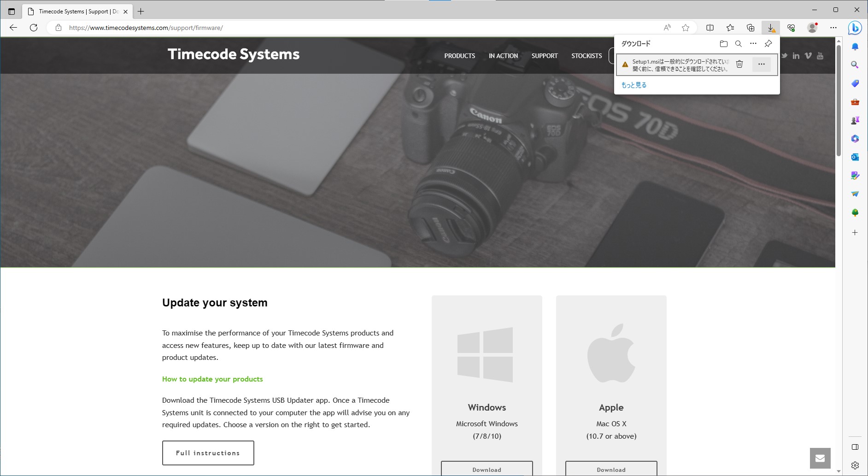Open a new browser tab
Image resolution: width=868 pixels, height=476 pixels.
[141, 12]
